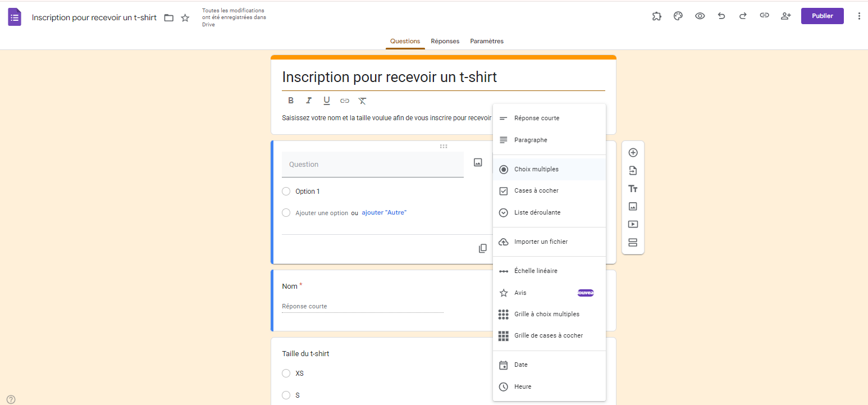Viewport: 868px width, 405px height.
Task: Click the Publier button
Action: (822, 16)
